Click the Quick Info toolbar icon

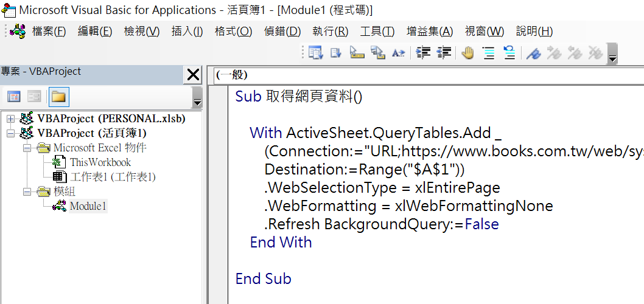pyautogui.click(x=357, y=52)
